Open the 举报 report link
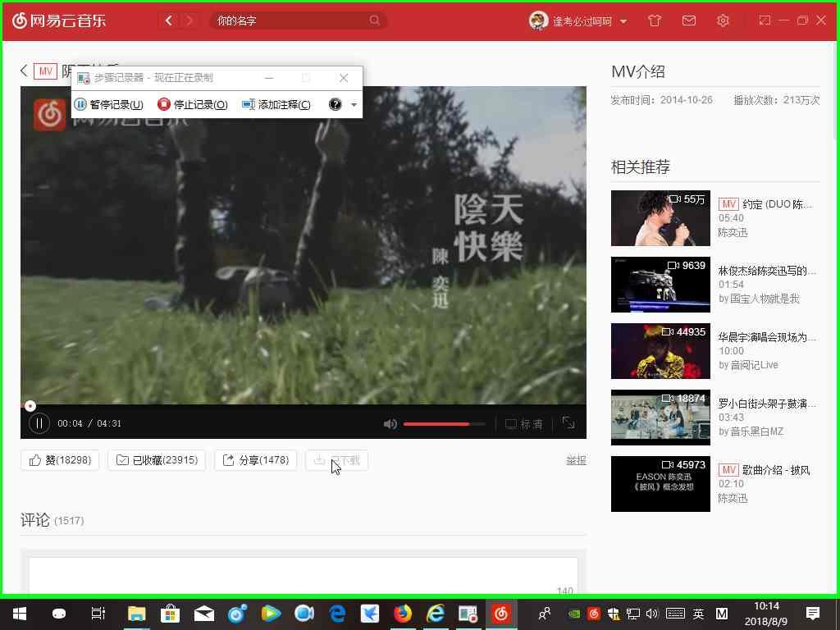Screen dimensions: 840x630 576,460
